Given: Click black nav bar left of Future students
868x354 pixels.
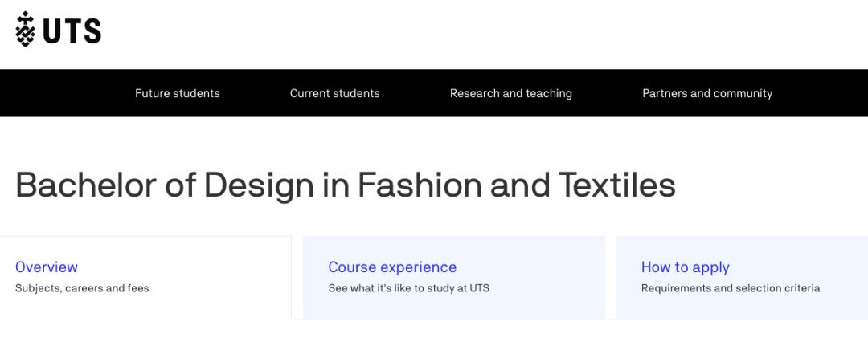Looking at the screenshot, I should point(64,93).
